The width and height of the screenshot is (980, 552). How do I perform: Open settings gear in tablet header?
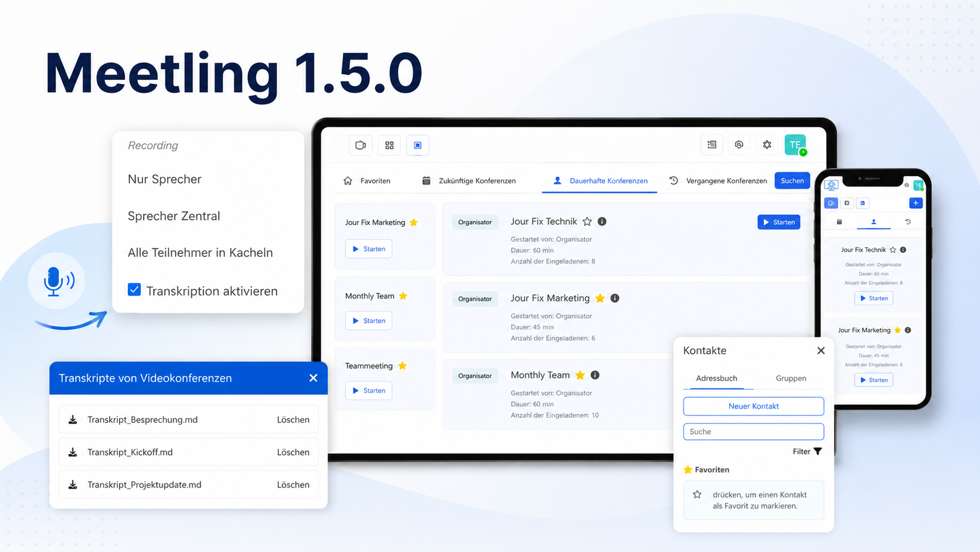point(767,144)
